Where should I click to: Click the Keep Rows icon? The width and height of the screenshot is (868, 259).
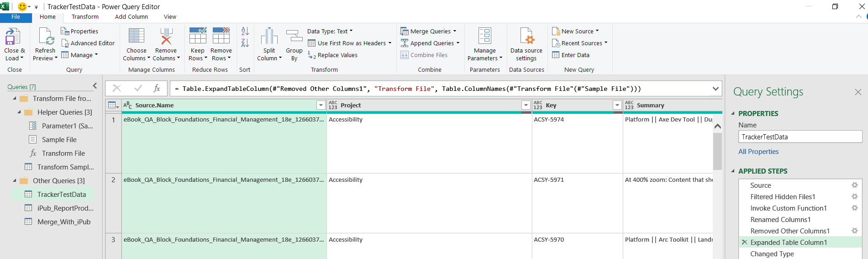198,36
